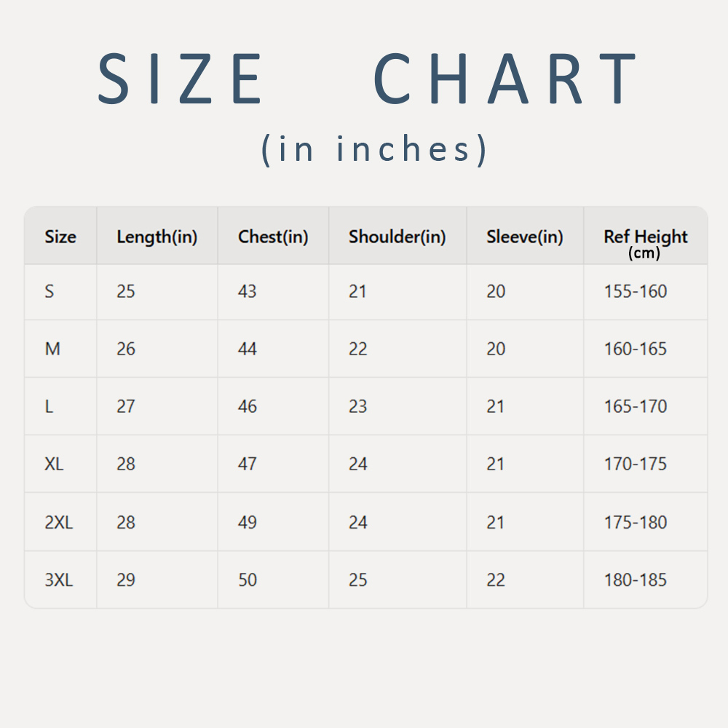Select the Shoulder(in) column header
Screen dimensions: 728x728
(397, 237)
